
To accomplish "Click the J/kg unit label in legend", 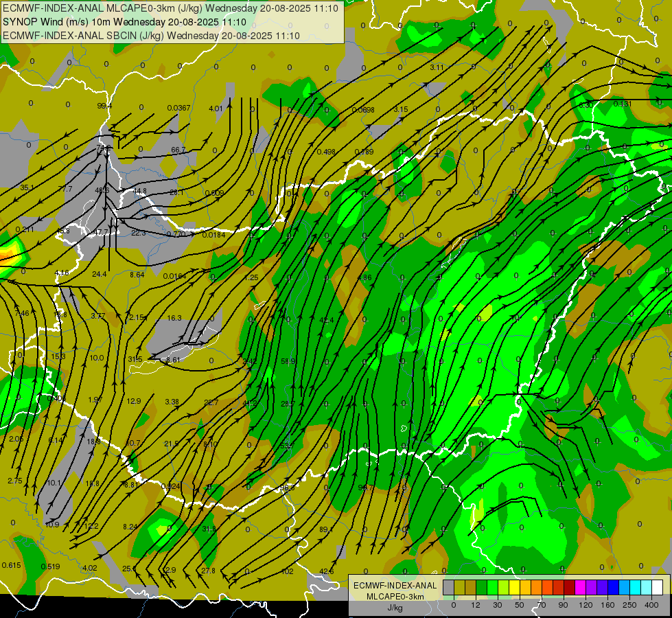I will [395, 608].
